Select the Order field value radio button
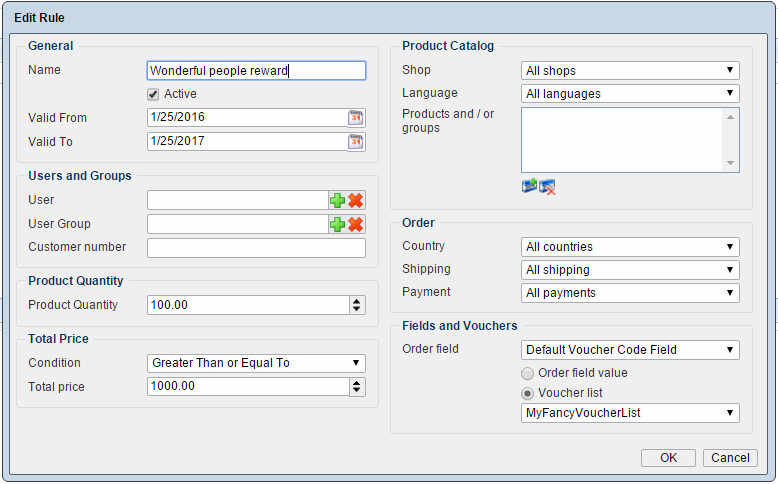The height and width of the screenshot is (484, 778). tap(529, 373)
